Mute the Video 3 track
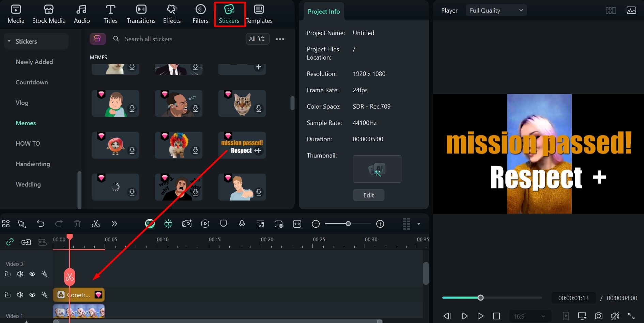 point(20,274)
